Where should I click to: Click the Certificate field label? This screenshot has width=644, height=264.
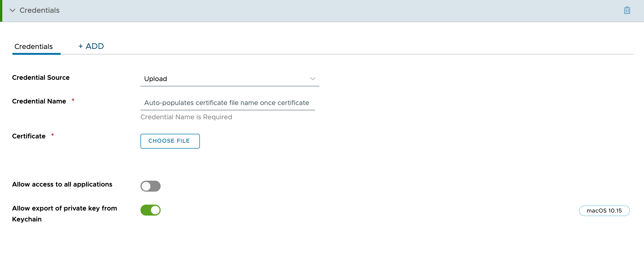[x=29, y=136]
